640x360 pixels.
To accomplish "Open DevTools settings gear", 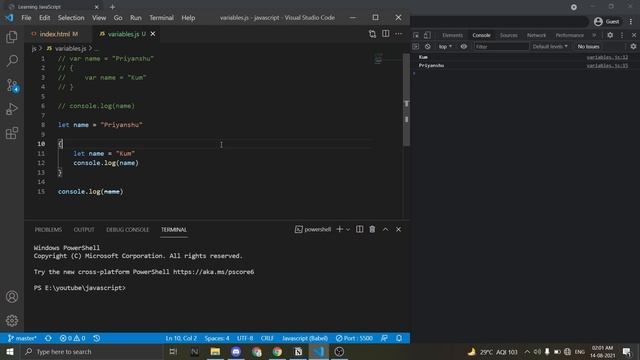I will pos(610,35).
